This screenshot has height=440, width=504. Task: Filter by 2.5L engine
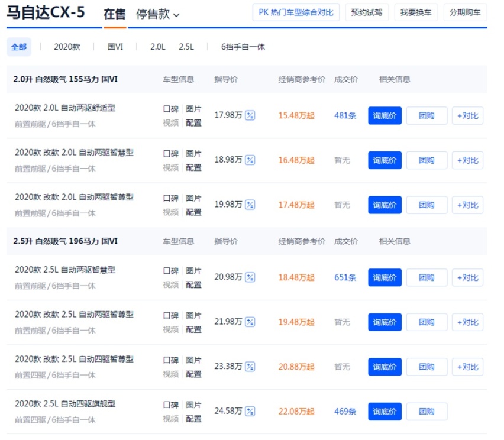pyautogui.click(x=186, y=47)
